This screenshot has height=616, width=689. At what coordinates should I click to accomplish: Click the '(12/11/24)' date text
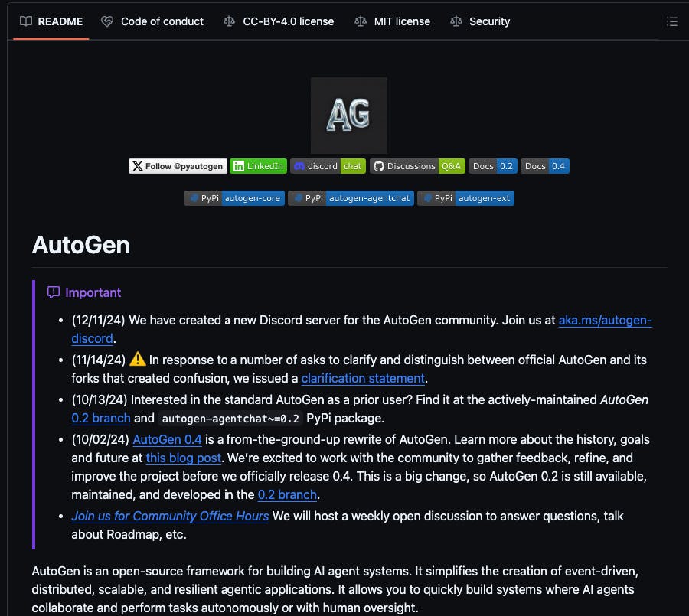(x=99, y=321)
